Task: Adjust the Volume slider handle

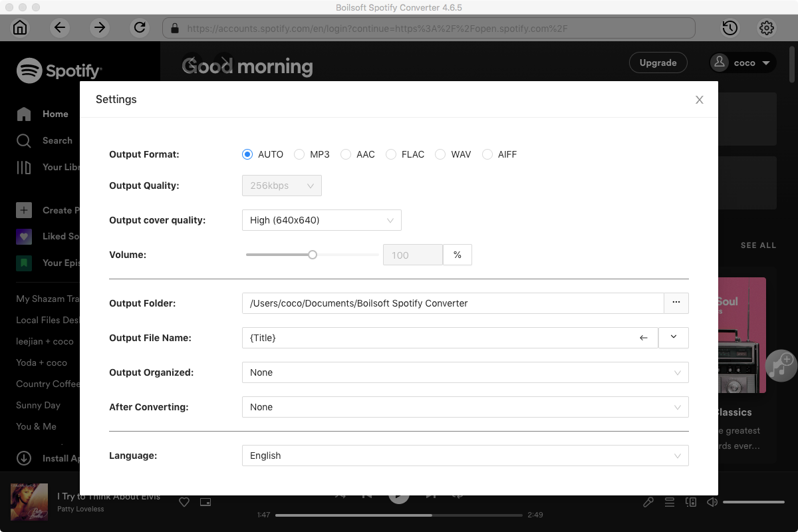Action: (x=313, y=255)
